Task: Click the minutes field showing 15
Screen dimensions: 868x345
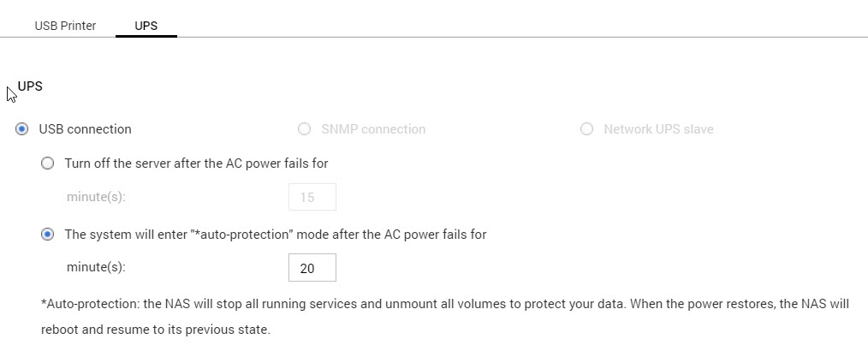Action: coord(312,197)
